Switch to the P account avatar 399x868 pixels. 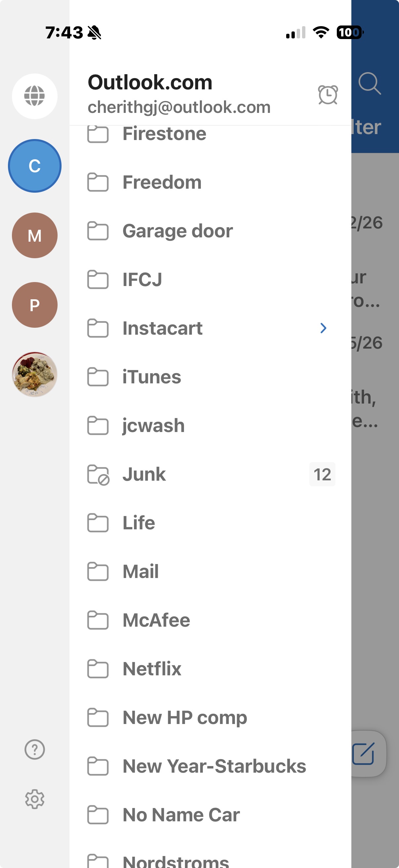pos(35,305)
